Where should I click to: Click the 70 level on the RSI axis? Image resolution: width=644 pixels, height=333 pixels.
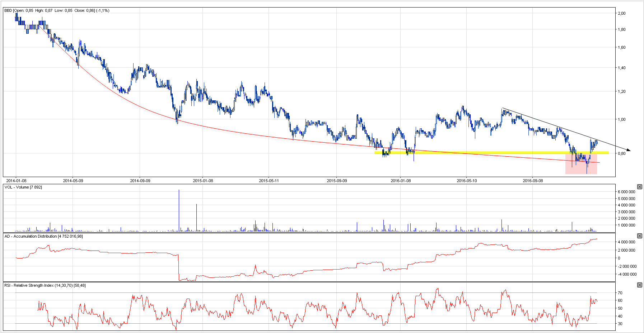(x=620, y=293)
